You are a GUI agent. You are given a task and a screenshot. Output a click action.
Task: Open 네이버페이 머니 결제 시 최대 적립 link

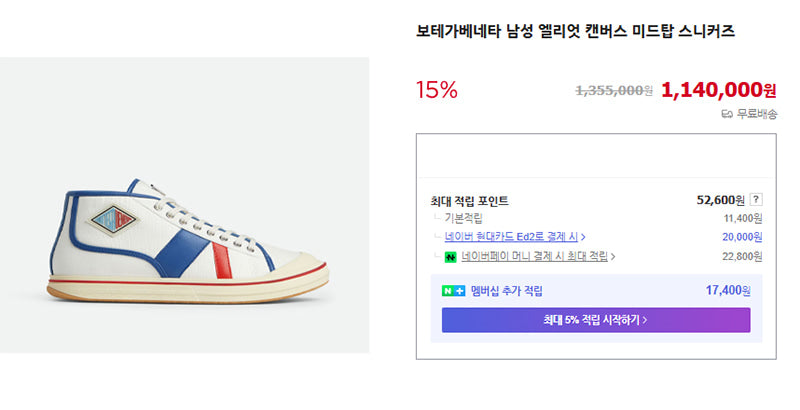click(x=535, y=257)
